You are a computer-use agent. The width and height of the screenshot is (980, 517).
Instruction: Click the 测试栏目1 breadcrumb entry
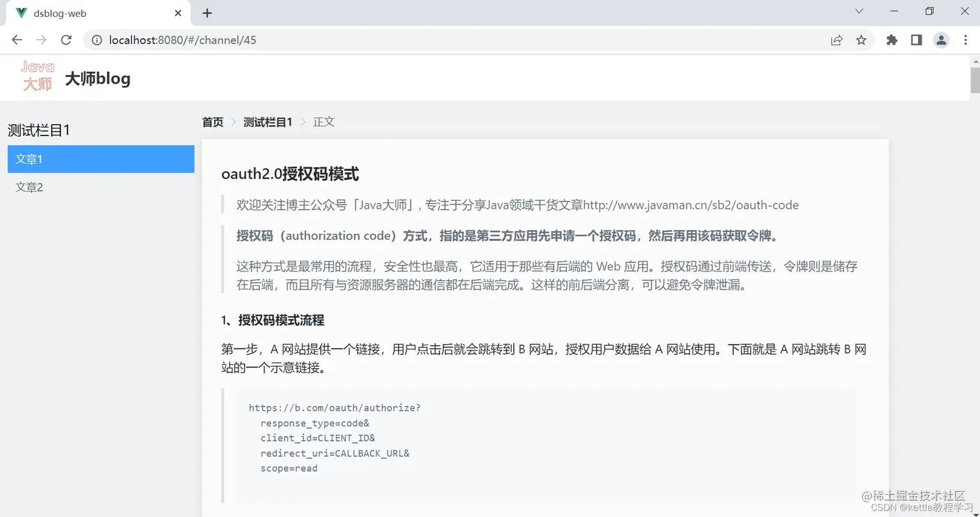(268, 121)
